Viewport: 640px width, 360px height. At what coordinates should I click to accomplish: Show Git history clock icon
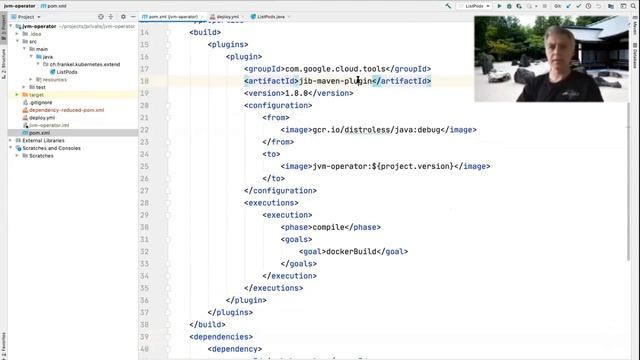[588, 6]
